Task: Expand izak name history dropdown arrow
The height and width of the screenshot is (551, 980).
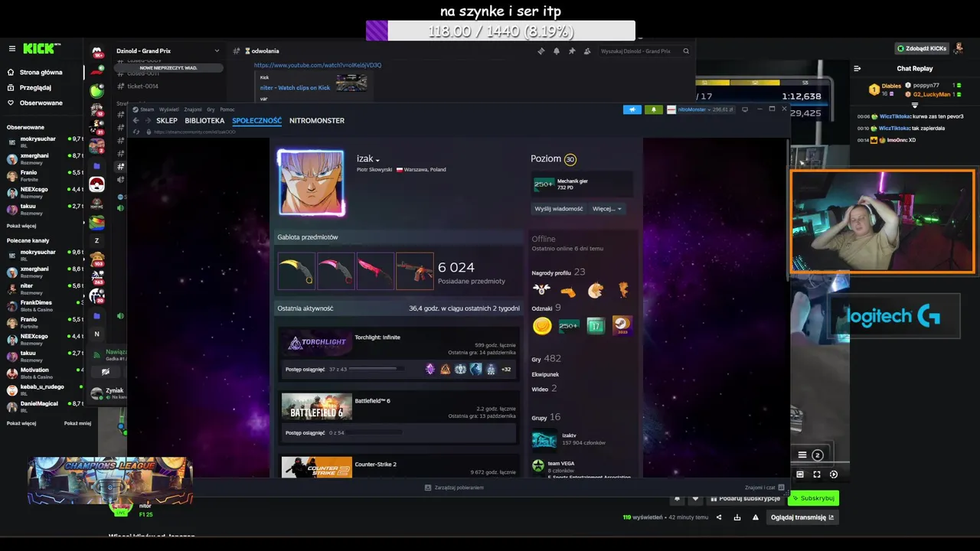Action: (x=377, y=161)
